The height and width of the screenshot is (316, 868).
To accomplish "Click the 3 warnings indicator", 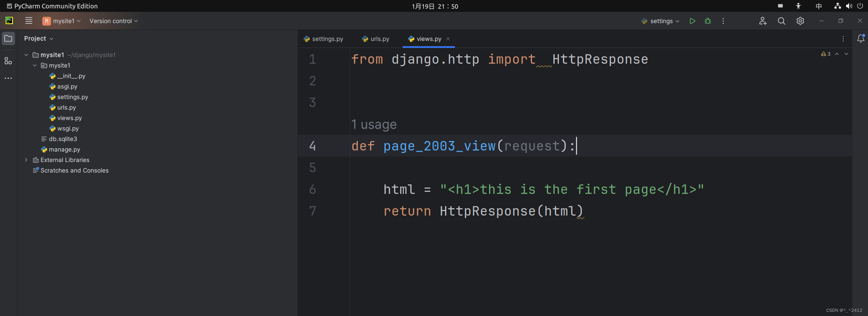I will (x=826, y=54).
